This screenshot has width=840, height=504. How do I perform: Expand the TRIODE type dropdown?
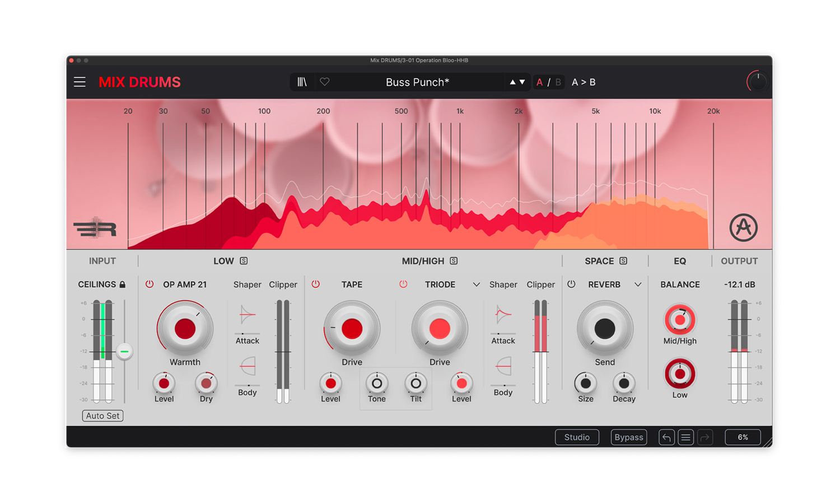coord(476,284)
